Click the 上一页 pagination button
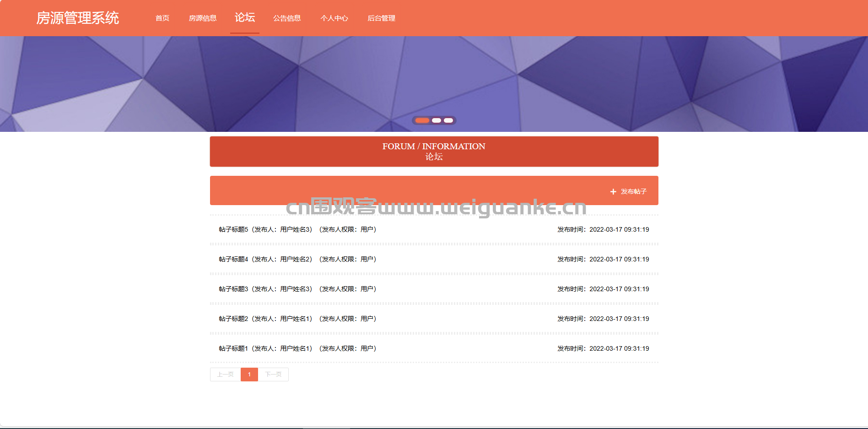Screen dimensions: 868x429 pyautogui.click(x=226, y=375)
